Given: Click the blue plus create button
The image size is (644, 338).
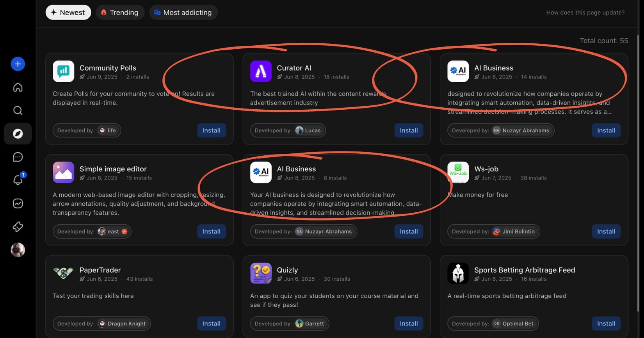Looking at the screenshot, I should pyautogui.click(x=18, y=64).
